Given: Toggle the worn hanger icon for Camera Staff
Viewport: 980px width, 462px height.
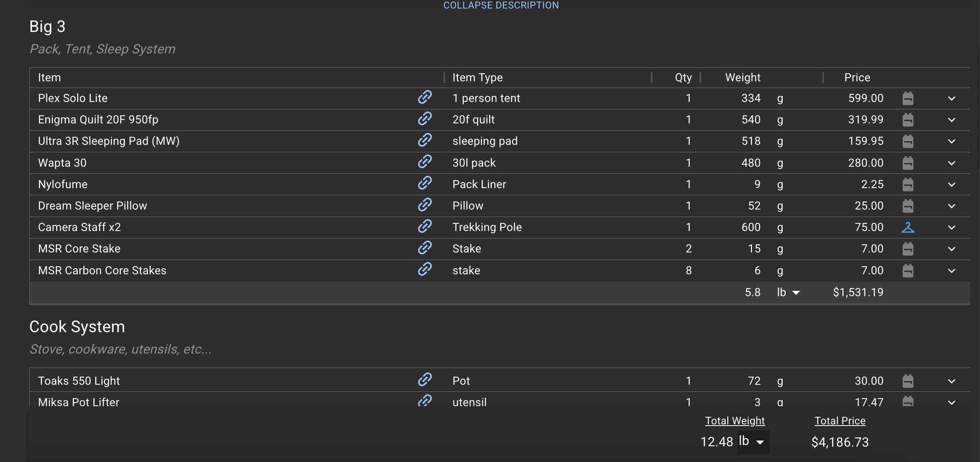Looking at the screenshot, I should pyautogui.click(x=908, y=227).
